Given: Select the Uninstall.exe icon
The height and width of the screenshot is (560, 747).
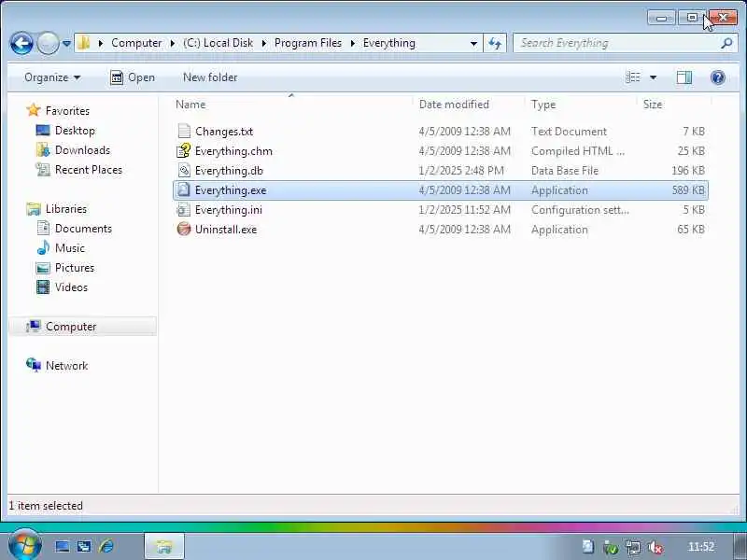Looking at the screenshot, I should point(184,229).
